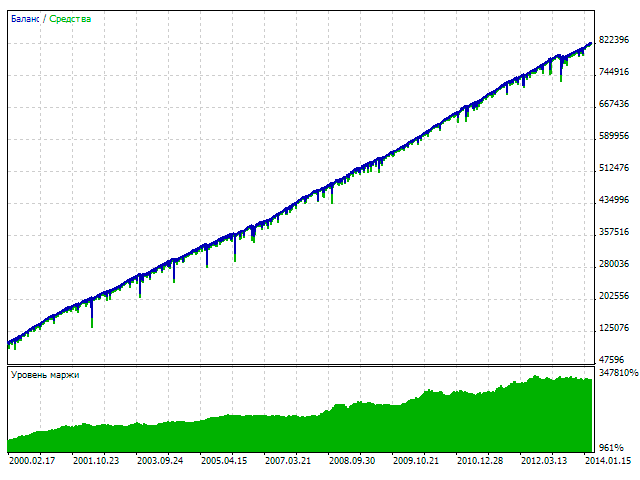Click the 'Средства' legend label

pos(70,19)
